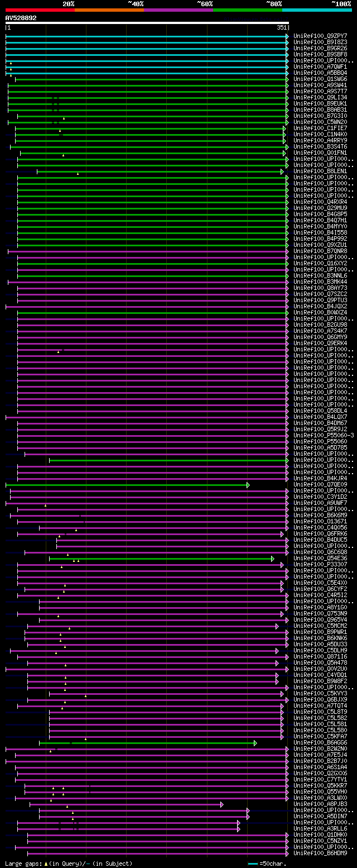Open the UniRef100_Q9PTU3 entry

tap(320, 300)
